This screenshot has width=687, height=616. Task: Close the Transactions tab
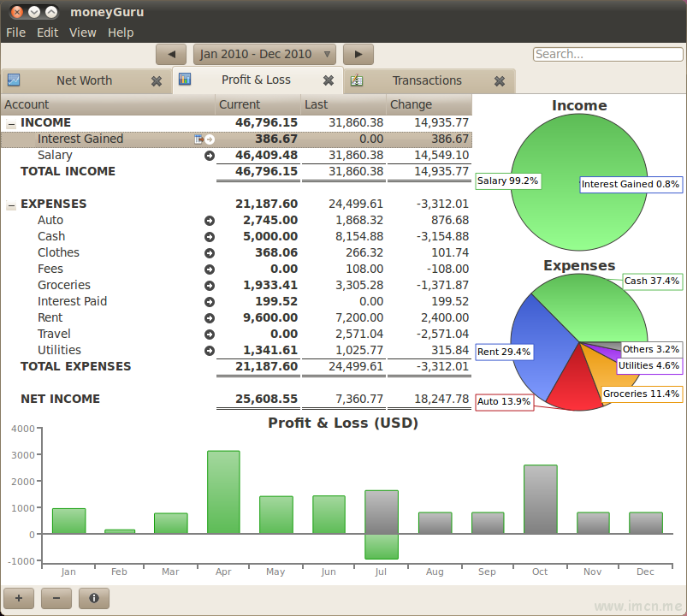point(500,81)
